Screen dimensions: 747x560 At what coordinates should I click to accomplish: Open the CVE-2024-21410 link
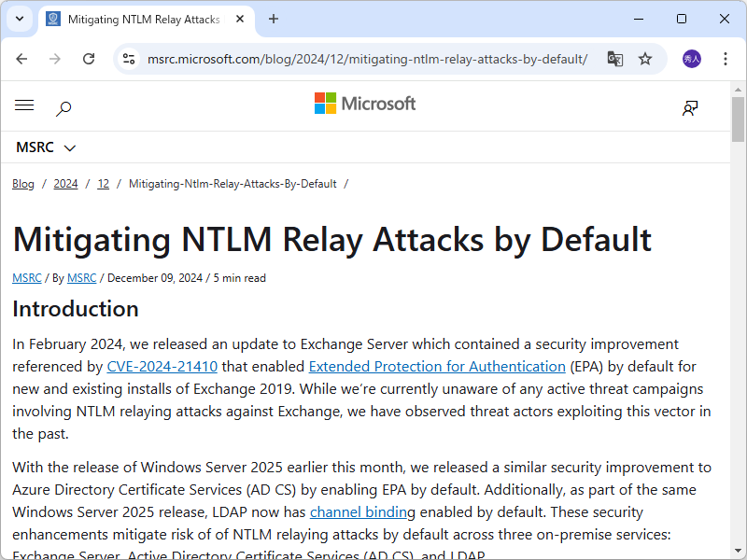tap(162, 366)
